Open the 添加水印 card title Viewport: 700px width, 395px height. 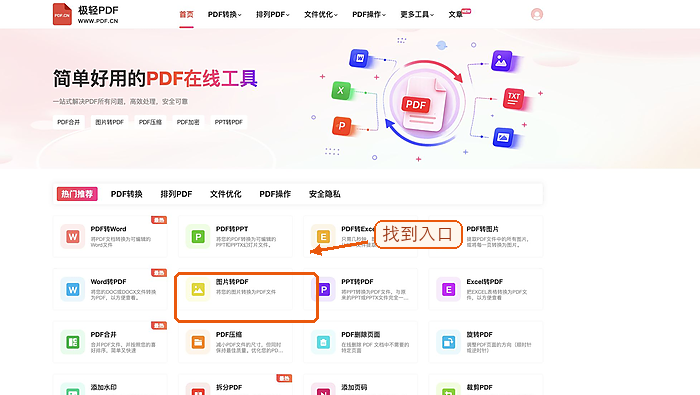104,387
